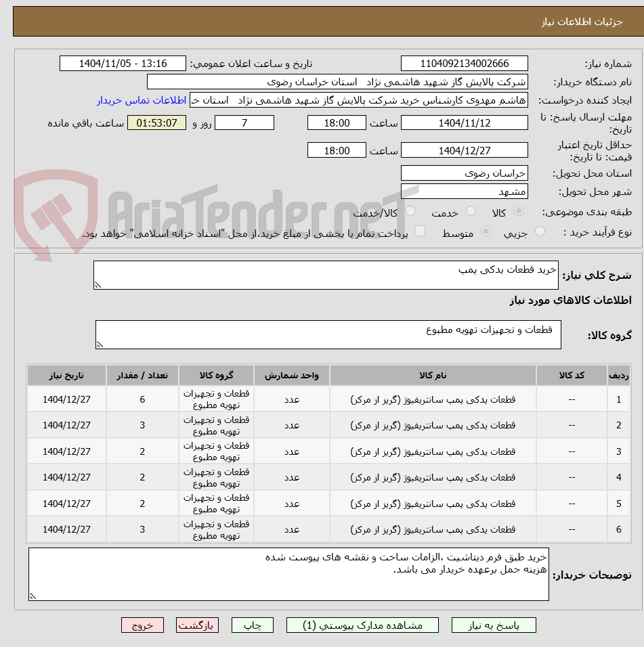Click the announcement date field 1404/11/05 - 13:16

tap(123, 64)
